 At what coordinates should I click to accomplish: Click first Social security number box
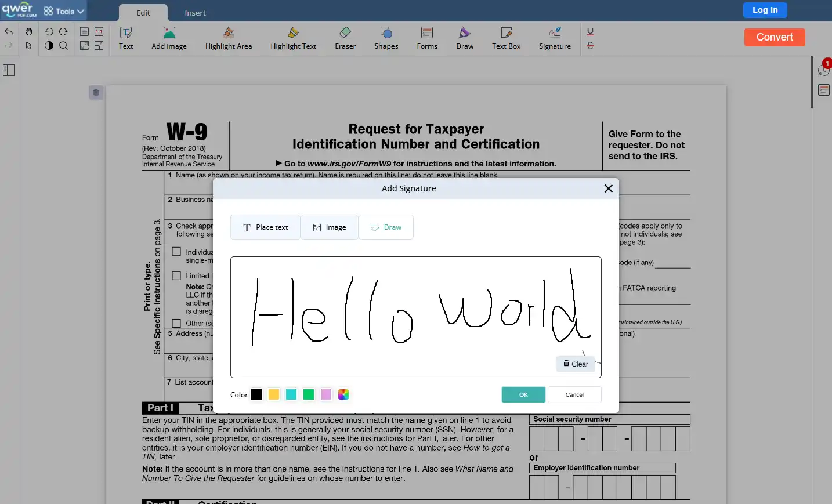click(537, 439)
